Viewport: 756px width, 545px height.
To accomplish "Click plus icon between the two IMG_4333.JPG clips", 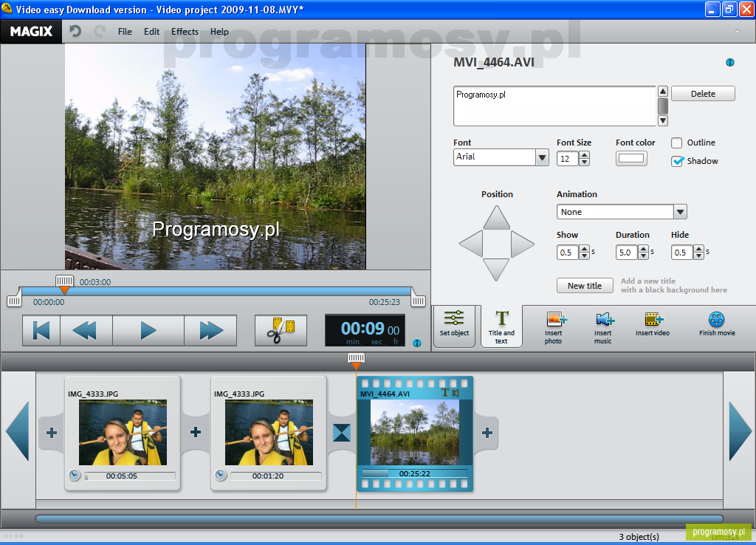I will (196, 432).
